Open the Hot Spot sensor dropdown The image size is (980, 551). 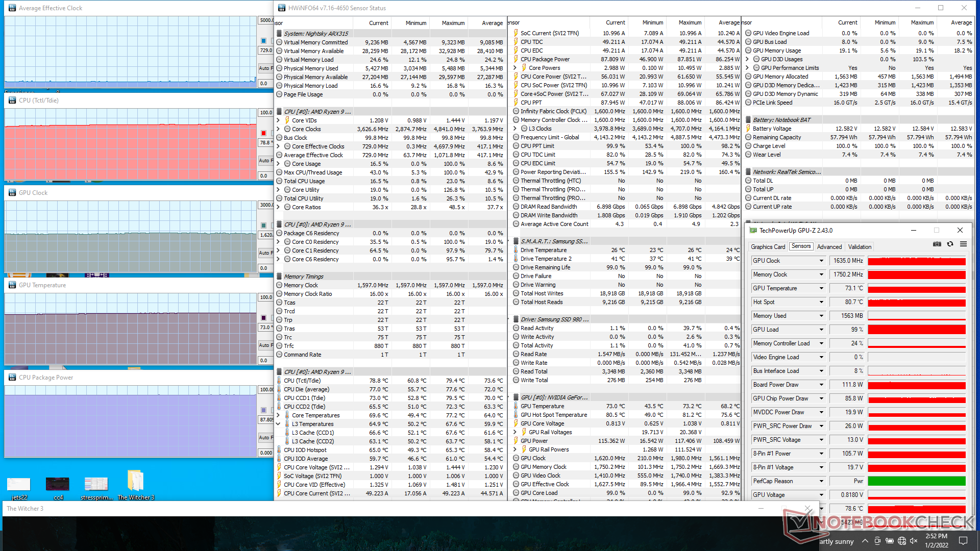coord(821,302)
